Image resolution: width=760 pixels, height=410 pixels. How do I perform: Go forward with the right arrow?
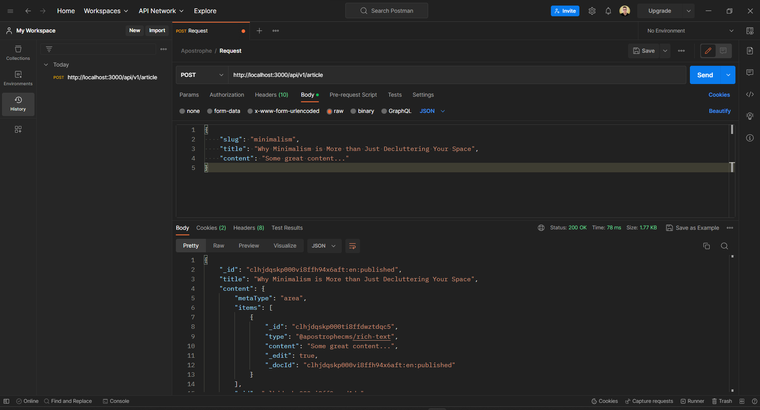43,11
